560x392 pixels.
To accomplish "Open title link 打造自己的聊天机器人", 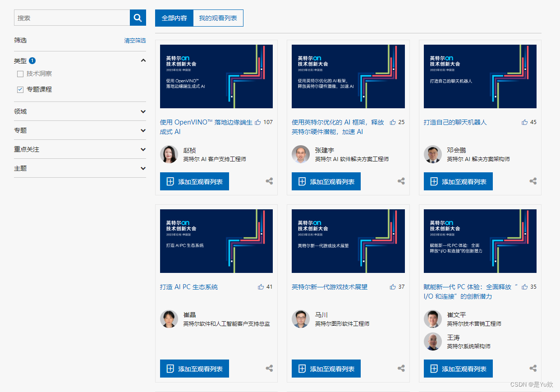I will point(455,122).
